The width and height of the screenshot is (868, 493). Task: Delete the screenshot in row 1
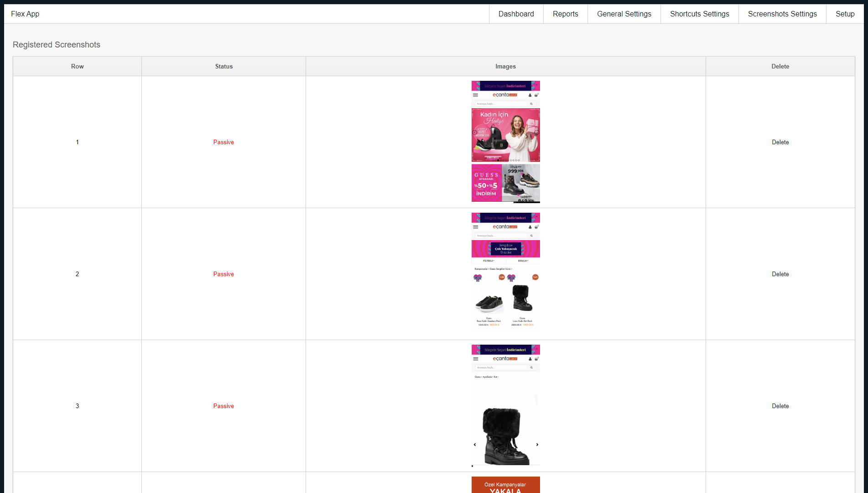pyautogui.click(x=780, y=142)
